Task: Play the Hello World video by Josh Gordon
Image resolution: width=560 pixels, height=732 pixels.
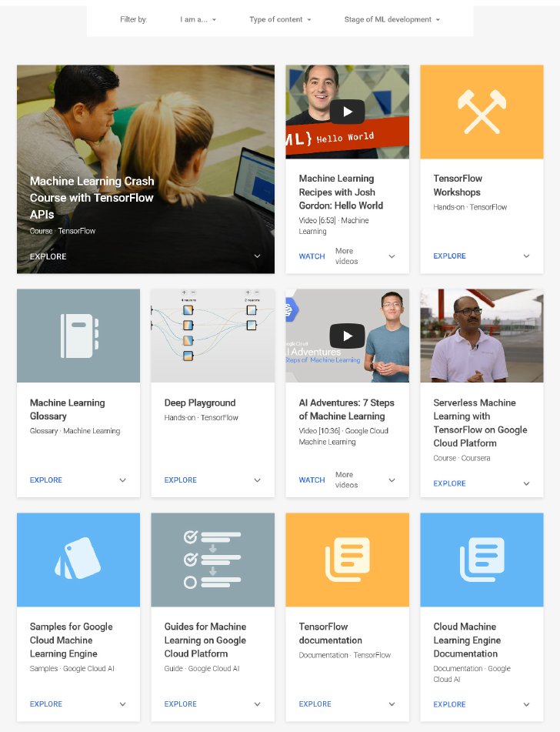Action: point(347,112)
